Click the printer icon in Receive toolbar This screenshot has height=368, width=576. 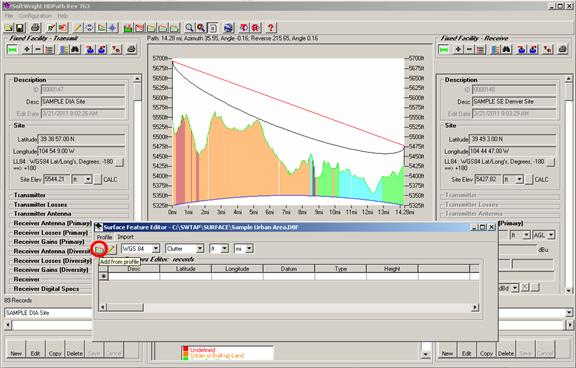562,49
